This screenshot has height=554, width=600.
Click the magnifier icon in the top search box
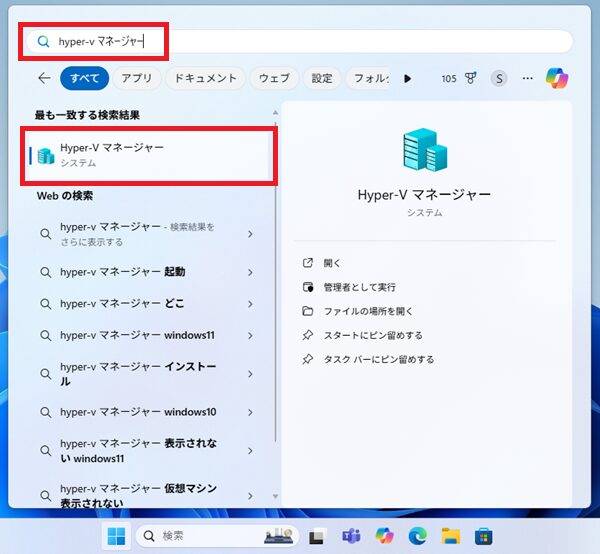[x=43, y=41]
